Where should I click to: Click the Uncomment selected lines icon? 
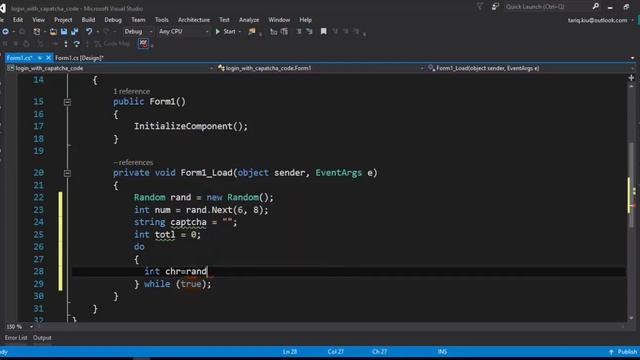pos(284,31)
